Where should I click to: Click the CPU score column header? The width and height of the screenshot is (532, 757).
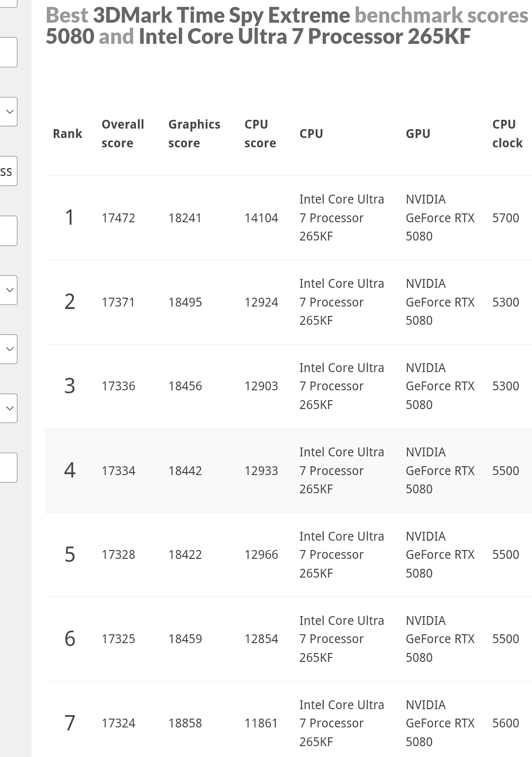point(260,134)
